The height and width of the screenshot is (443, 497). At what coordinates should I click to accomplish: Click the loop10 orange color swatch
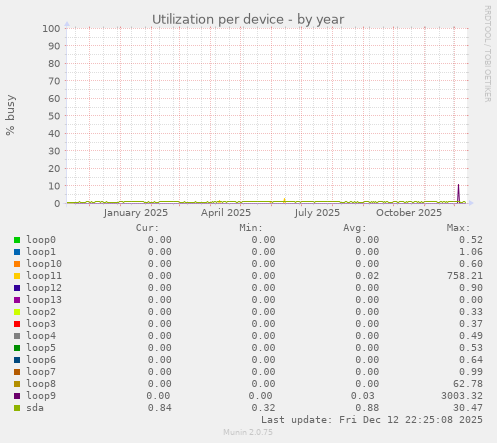(17, 264)
